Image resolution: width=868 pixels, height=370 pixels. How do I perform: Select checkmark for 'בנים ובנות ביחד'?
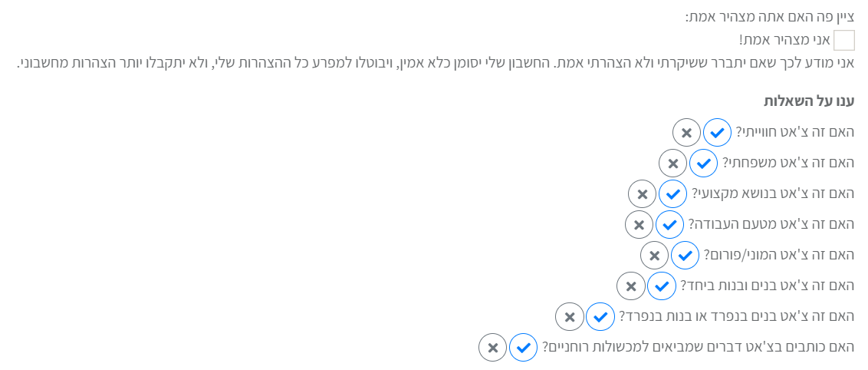[x=661, y=286]
